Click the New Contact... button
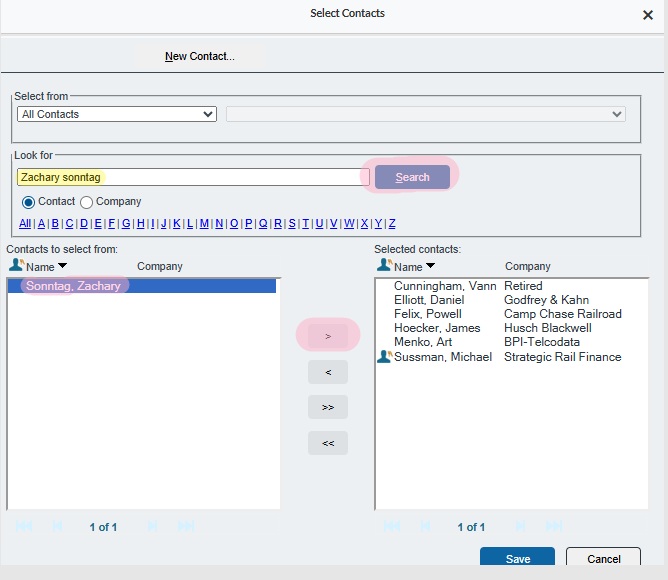 (x=200, y=56)
